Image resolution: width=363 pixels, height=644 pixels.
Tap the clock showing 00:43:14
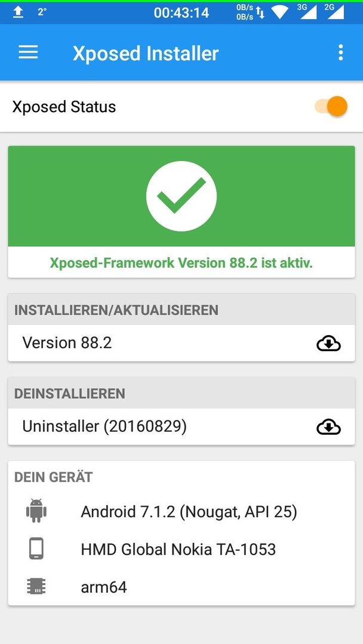pyautogui.click(x=181, y=13)
